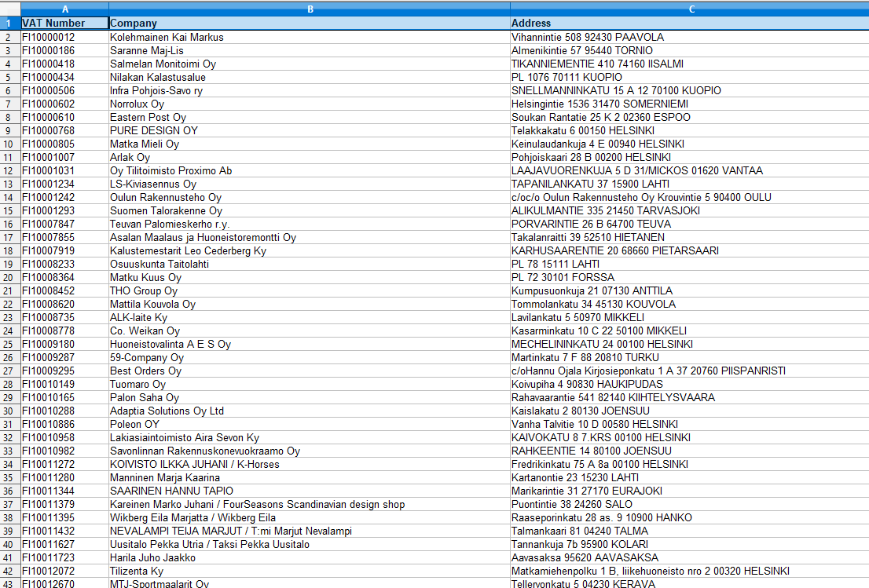Click cell Puontintie 38 24260 SALO
The image size is (869, 588).
(x=689, y=505)
